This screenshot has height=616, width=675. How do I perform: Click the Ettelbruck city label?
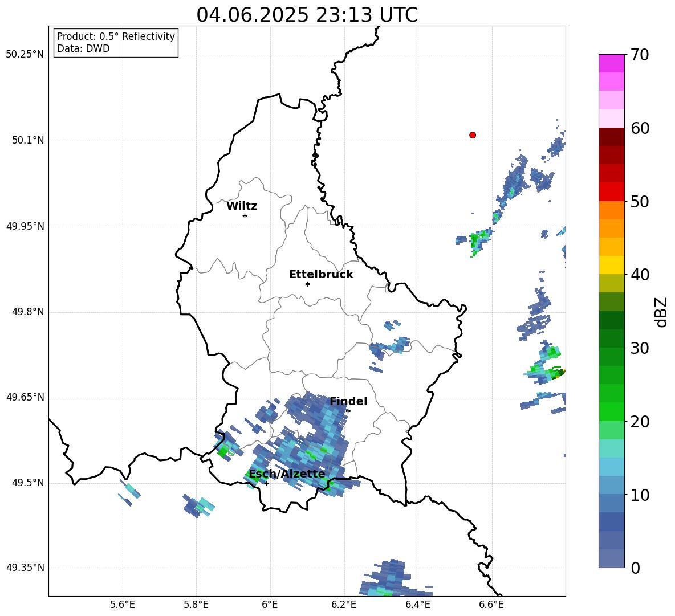[321, 275]
